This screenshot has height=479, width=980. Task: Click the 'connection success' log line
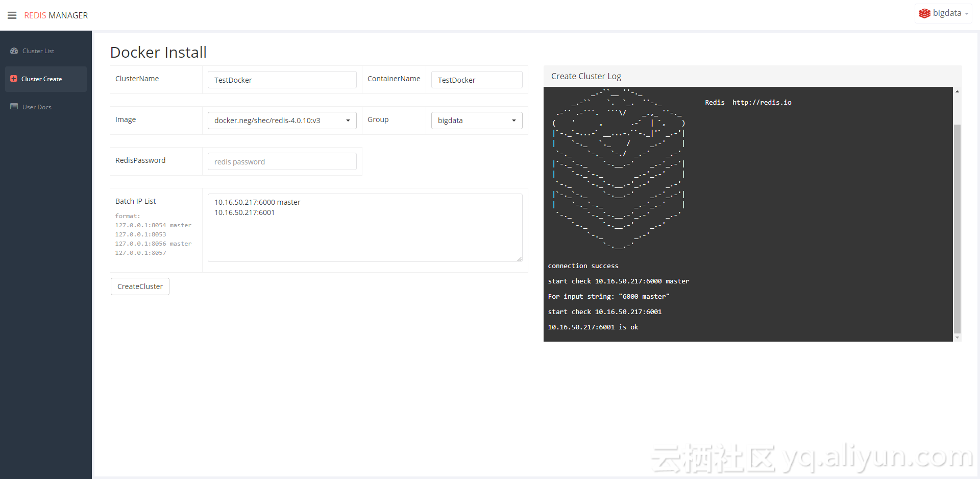(x=583, y=266)
